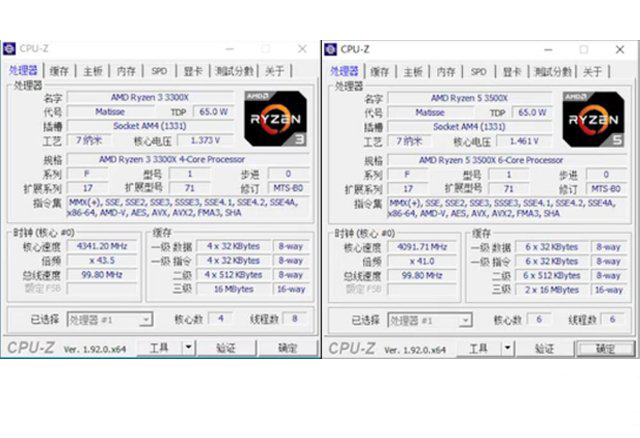Click CPU-Z app icon in right window
640x438 pixels.
coord(330,49)
